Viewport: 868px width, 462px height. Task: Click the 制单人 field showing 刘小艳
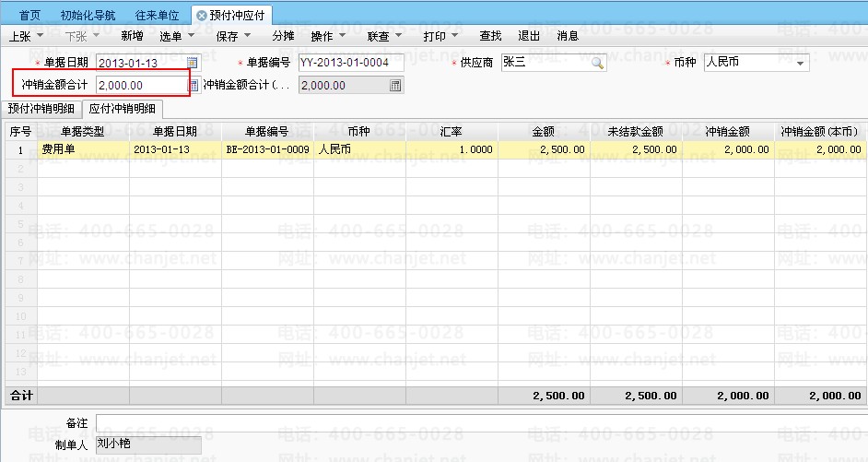tap(148, 444)
